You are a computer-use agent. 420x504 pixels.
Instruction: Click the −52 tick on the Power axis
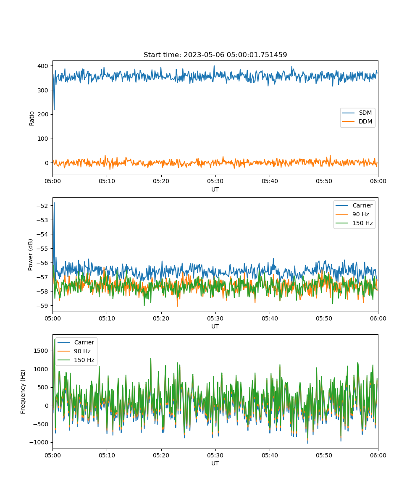coord(43,206)
